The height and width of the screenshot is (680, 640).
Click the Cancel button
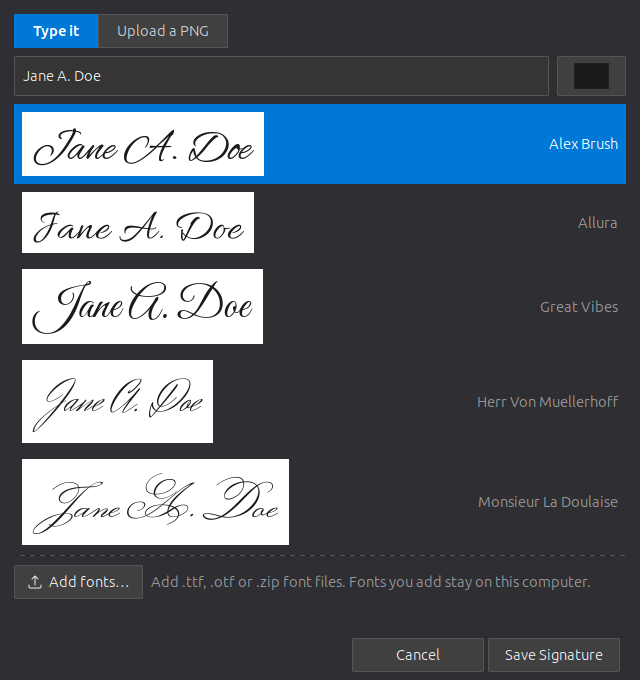[418, 655]
